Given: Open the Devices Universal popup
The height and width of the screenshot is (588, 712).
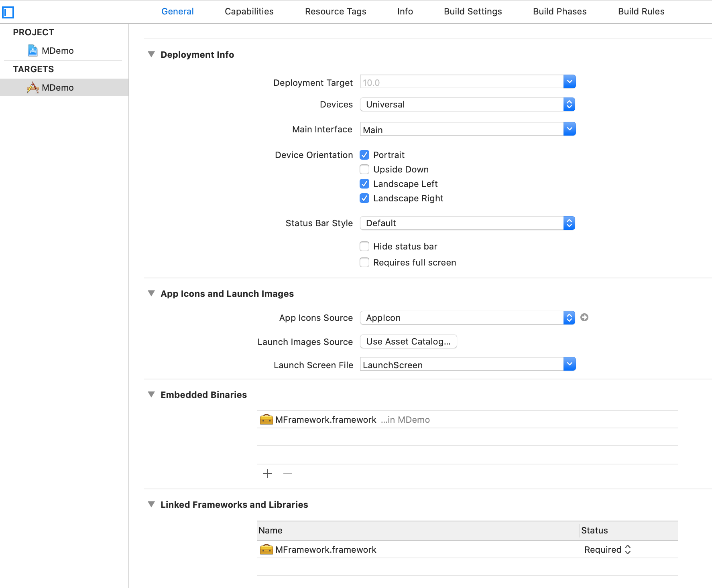Looking at the screenshot, I should coord(468,104).
